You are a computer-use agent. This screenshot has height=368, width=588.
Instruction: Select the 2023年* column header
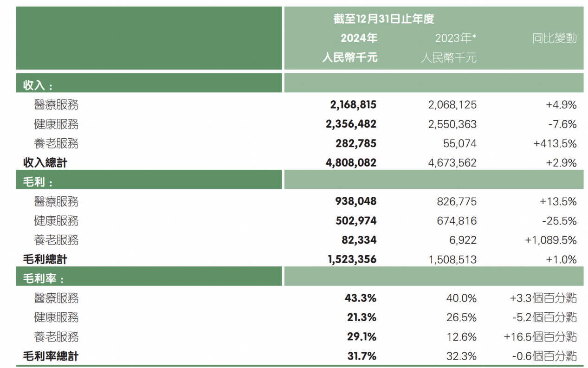(x=456, y=38)
